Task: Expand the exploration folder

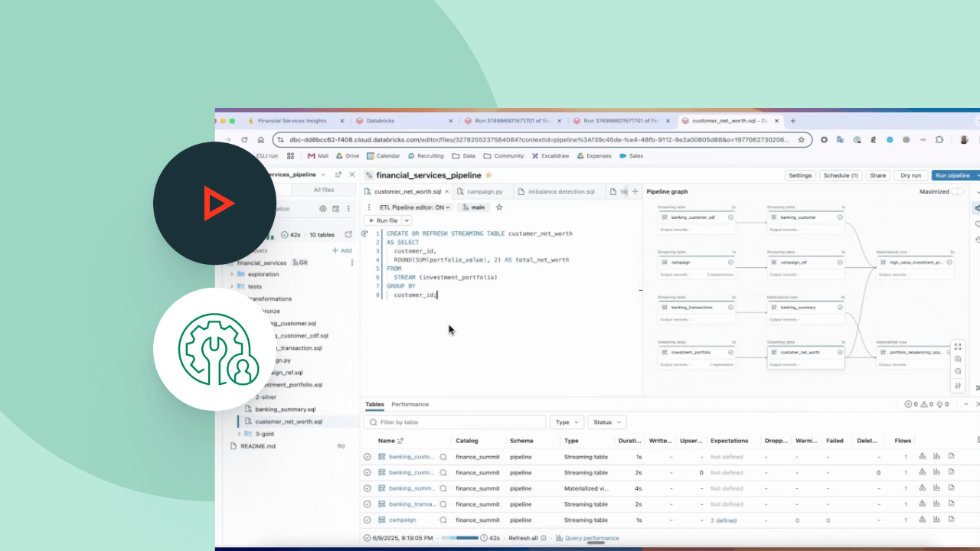Action: [x=232, y=274]
